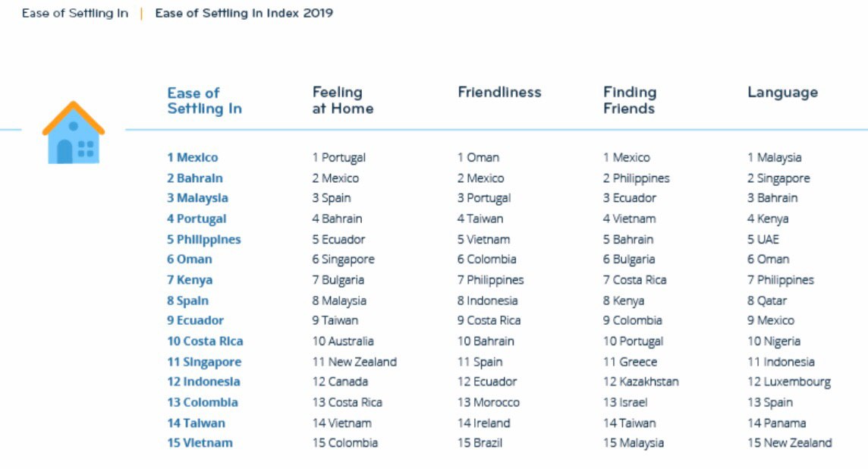Viewport: 868px width, 469px height.
Task: Click 11 New Zealand under Feeling at Home
Action: (355, 362)
